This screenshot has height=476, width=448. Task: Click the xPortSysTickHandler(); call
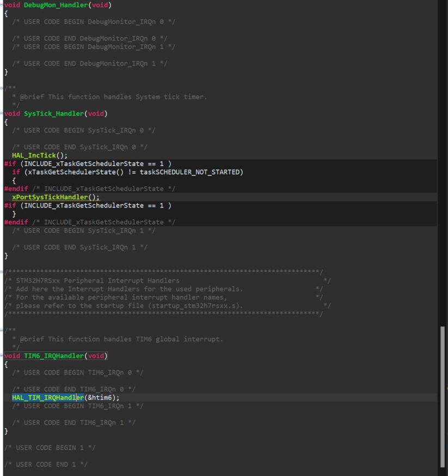click(x=56, y=197)
